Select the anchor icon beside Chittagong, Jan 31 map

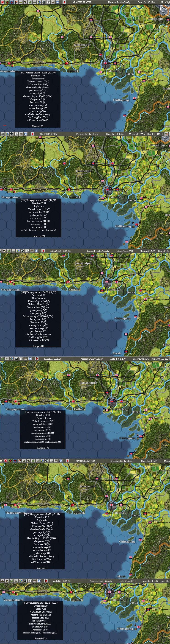pyautogui.click(x=133, y=222)
